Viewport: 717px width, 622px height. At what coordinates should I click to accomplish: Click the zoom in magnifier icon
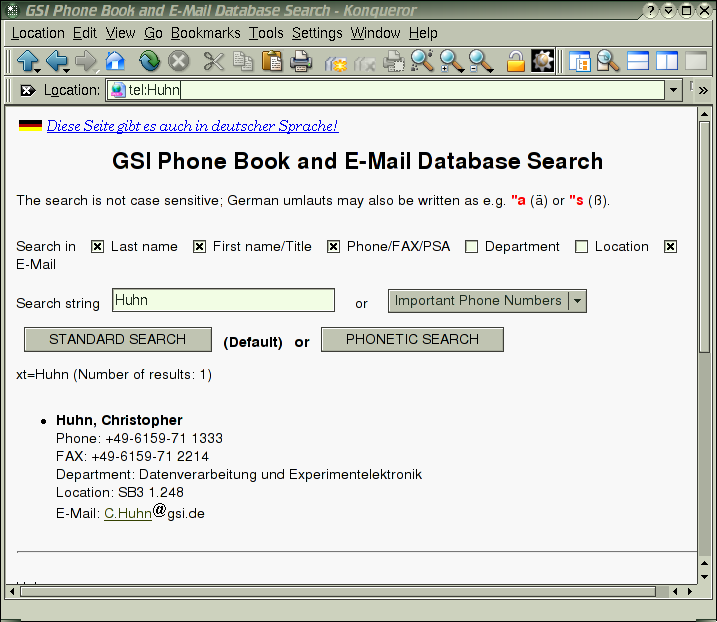[452, 61]
